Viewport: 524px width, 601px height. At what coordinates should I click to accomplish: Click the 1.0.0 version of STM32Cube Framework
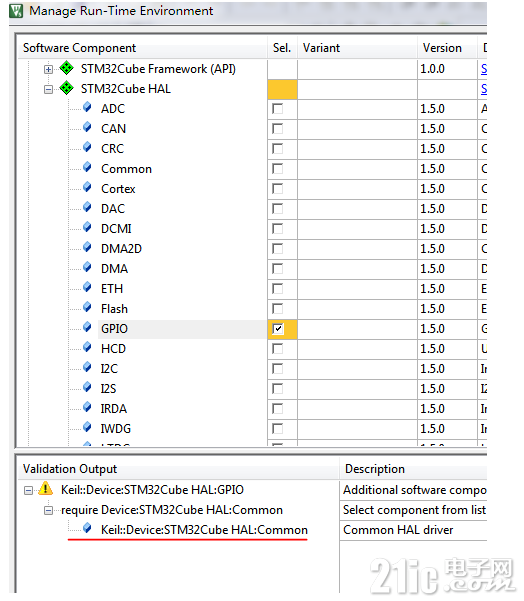432,69
